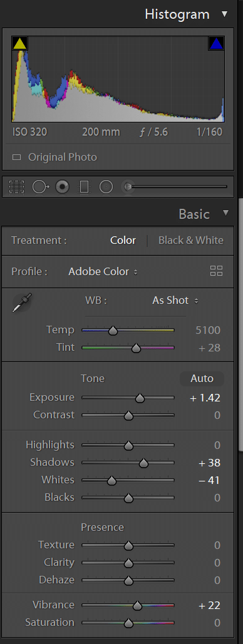This screenshot has height=644, width=243.
Task: Pick the White Balance eyedropper tool
Action: 22,303
